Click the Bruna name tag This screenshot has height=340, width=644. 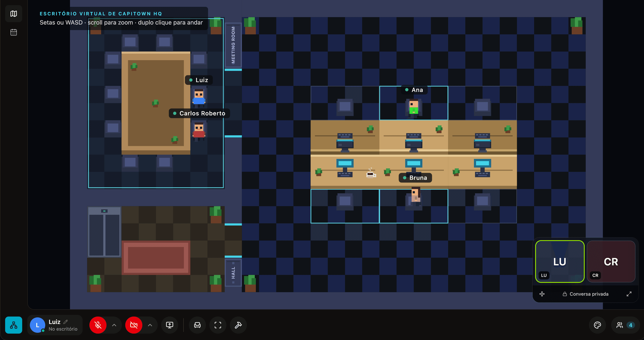[415, 178]
